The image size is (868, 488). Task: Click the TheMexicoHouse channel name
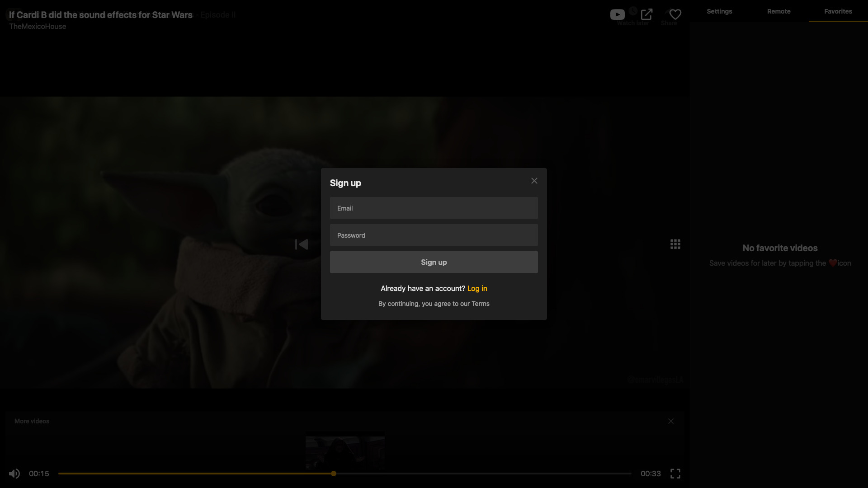(38, 26)
